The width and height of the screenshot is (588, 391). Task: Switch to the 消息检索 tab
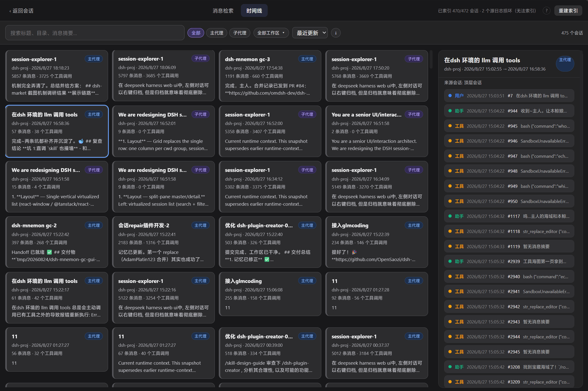pos(223,11)
